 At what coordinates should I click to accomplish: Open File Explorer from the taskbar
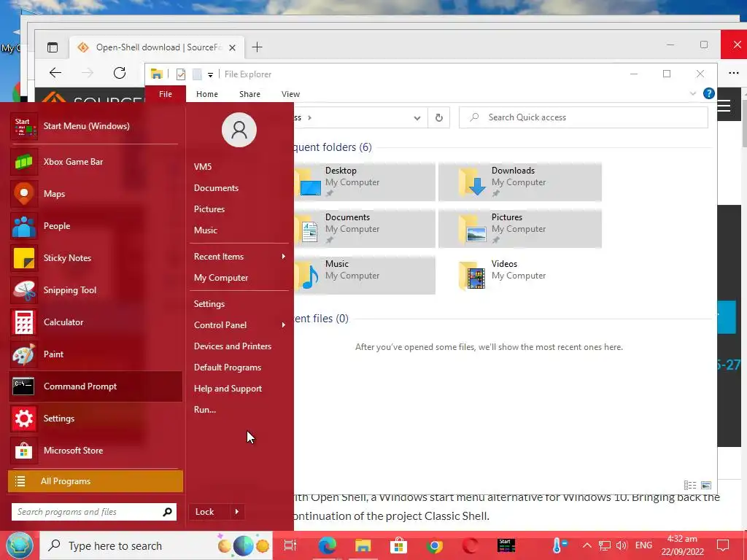(363, 545)
